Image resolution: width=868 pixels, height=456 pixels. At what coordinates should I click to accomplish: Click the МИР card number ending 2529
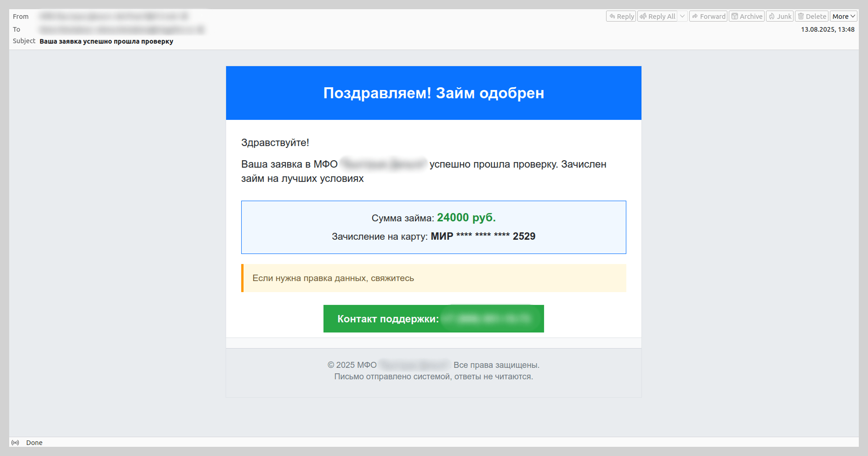tap(482, 236)
